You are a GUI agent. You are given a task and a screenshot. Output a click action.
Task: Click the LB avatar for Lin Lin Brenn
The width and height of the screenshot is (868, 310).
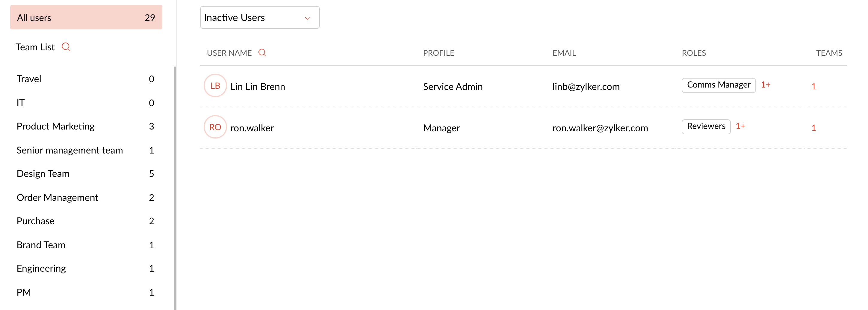tap(215, 86)
